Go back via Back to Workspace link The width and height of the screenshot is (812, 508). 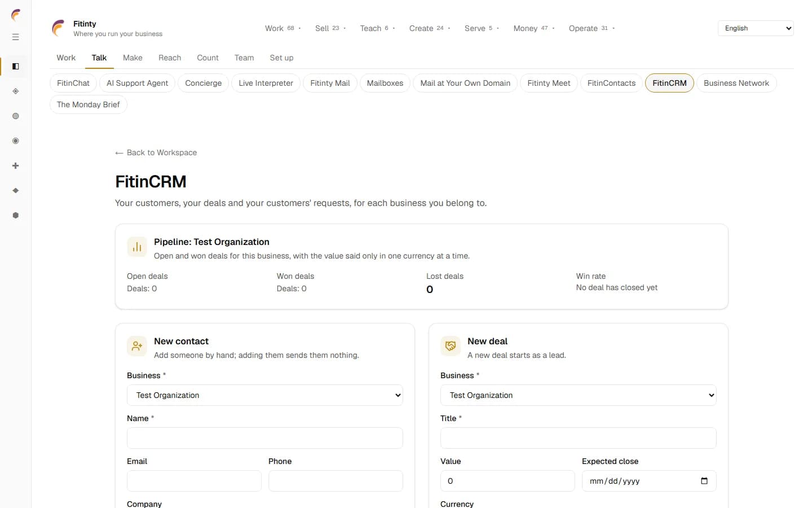(x=156, y=152)
